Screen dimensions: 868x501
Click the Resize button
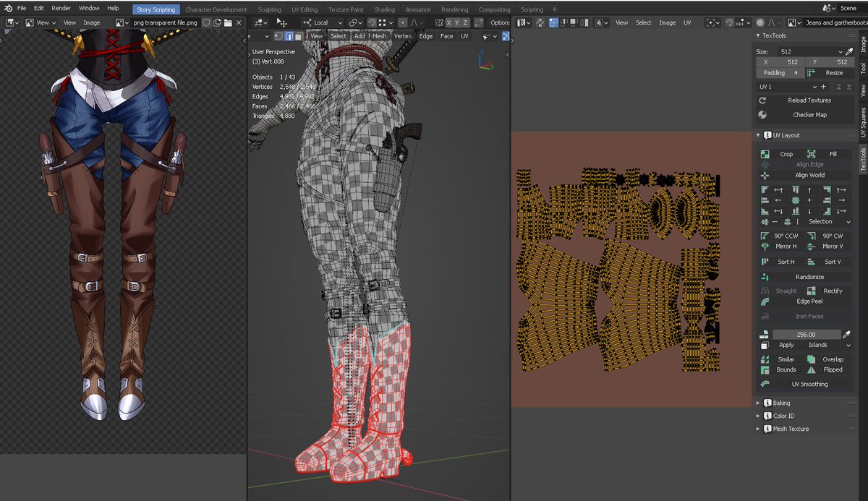pyautogui.click(x=830, y=73)
